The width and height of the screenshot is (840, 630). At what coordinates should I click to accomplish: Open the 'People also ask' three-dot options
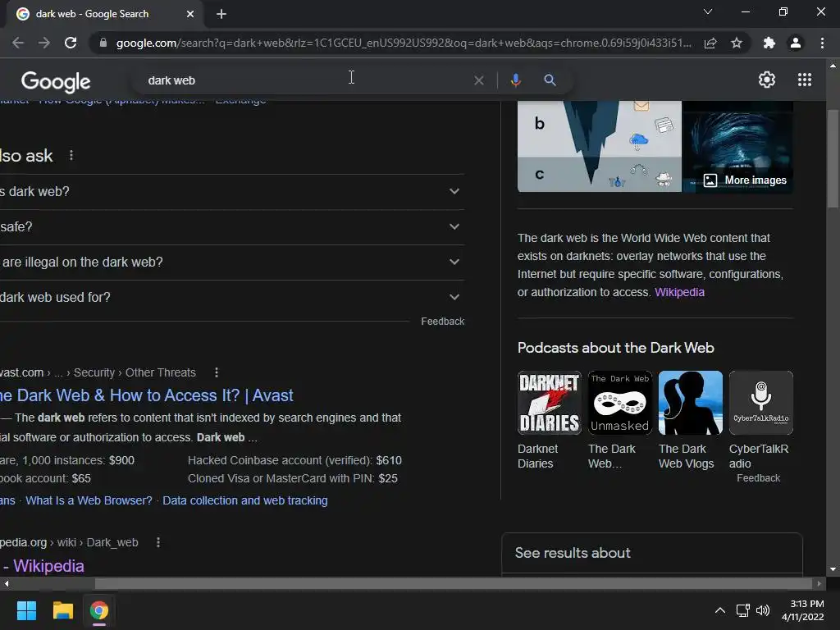[71, 155]
